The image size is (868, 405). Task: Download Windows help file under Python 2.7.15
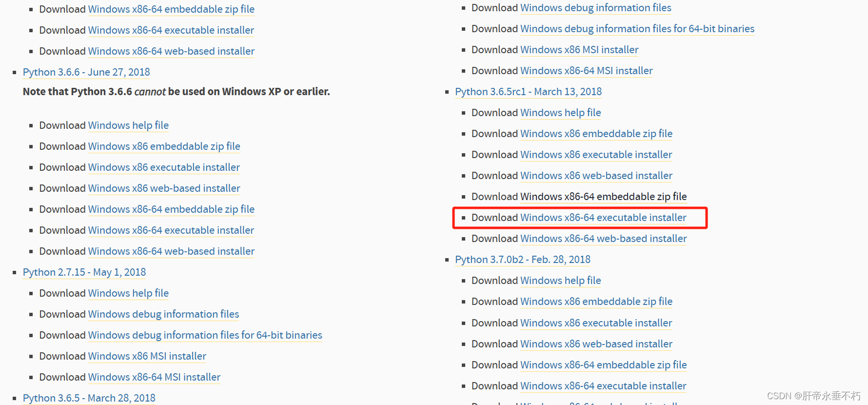128,293
